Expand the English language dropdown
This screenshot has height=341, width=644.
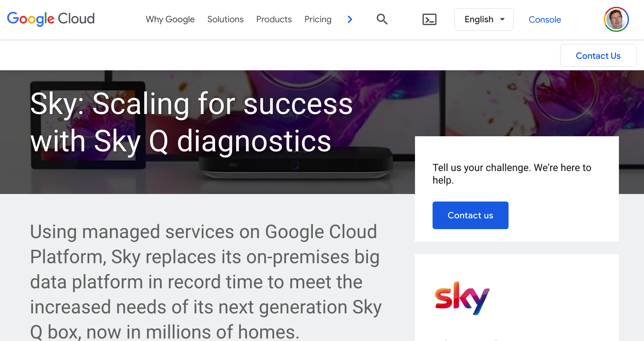[x=483, y=19]
